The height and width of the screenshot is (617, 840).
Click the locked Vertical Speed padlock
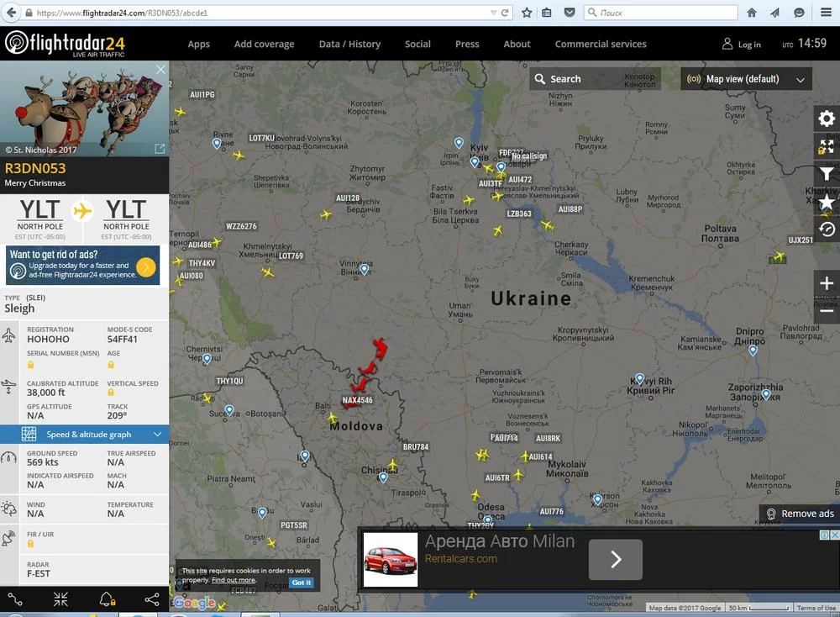[111, 393]
